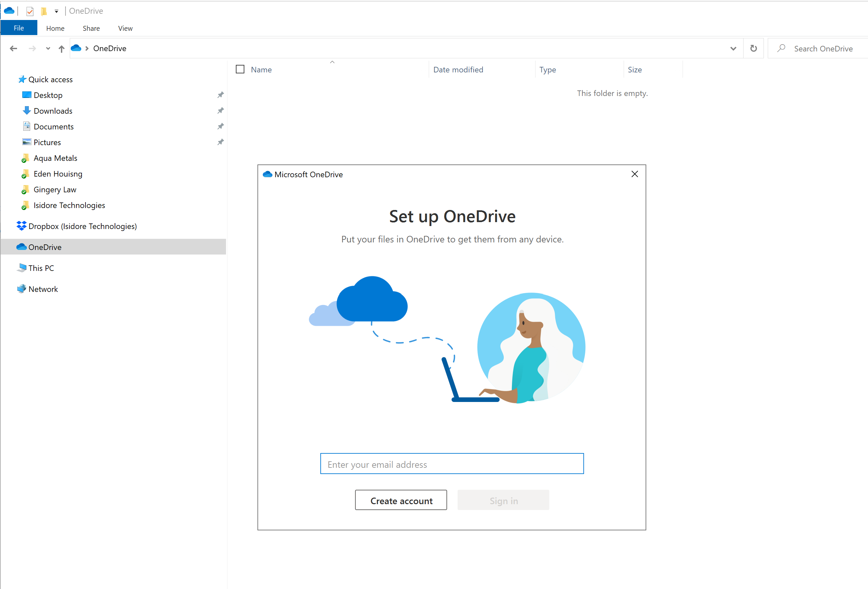This screenshot has width=868, height=589.
Task: Click the Up directory arrow
Action: click(62, 48)
